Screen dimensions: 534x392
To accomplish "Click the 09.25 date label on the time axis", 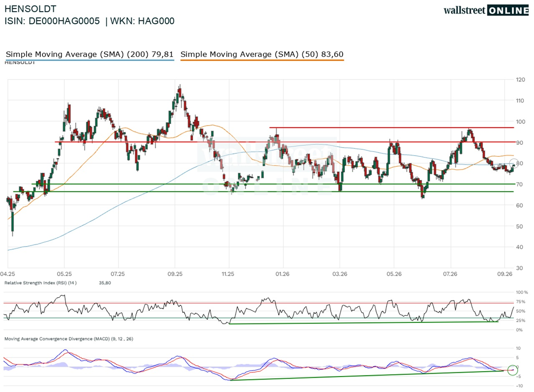I will coord(175,274).
